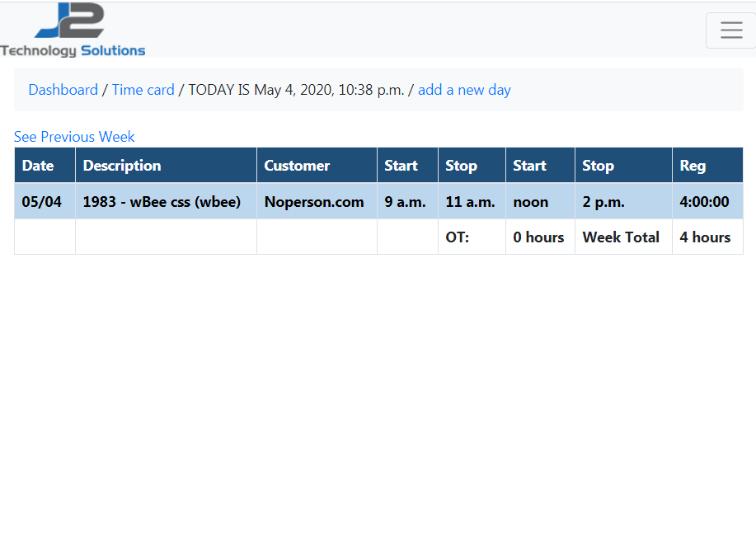Click the OT: label cell
Screen dimensions: 756x535
(472, 237)
